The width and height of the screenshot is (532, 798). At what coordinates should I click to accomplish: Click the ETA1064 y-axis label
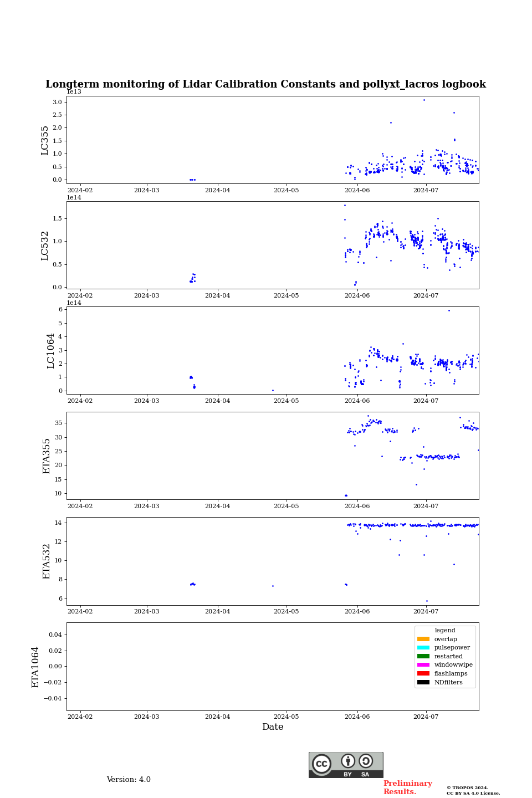pos(35,667)
